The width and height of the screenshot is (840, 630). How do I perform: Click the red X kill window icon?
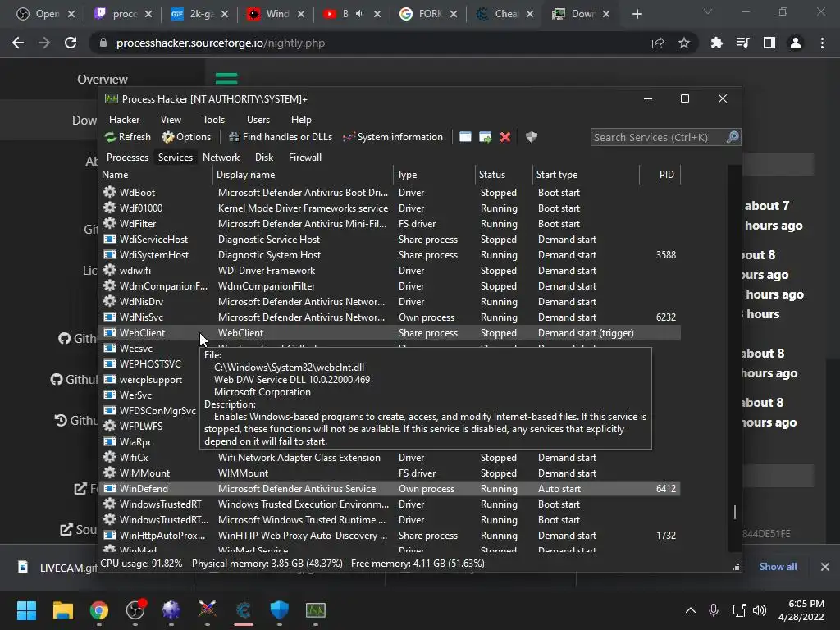(505, 137)
